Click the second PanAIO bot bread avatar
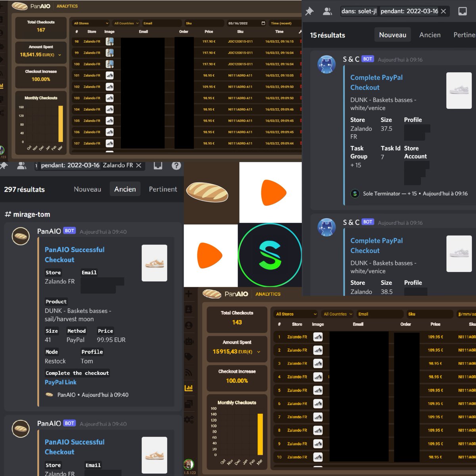Image resolution: width=476 pixels, height=476 pixels. [21, 429]
